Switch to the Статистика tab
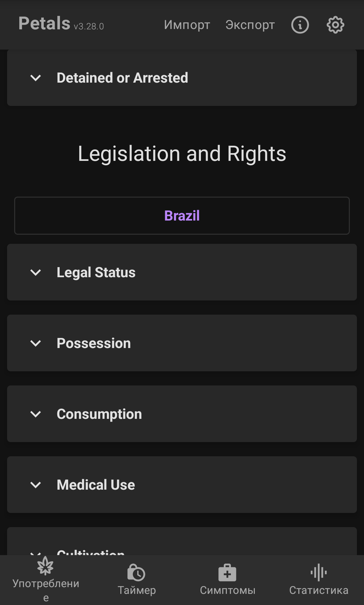This screenshot has height=605, width=364. point(318,590)
